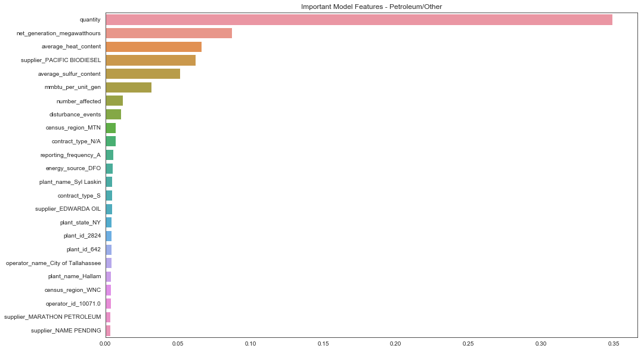The height and width of the screenshot is (351, 644).
Task: Click the 'average_sulfur_content' label
Action: pos(69,74)
